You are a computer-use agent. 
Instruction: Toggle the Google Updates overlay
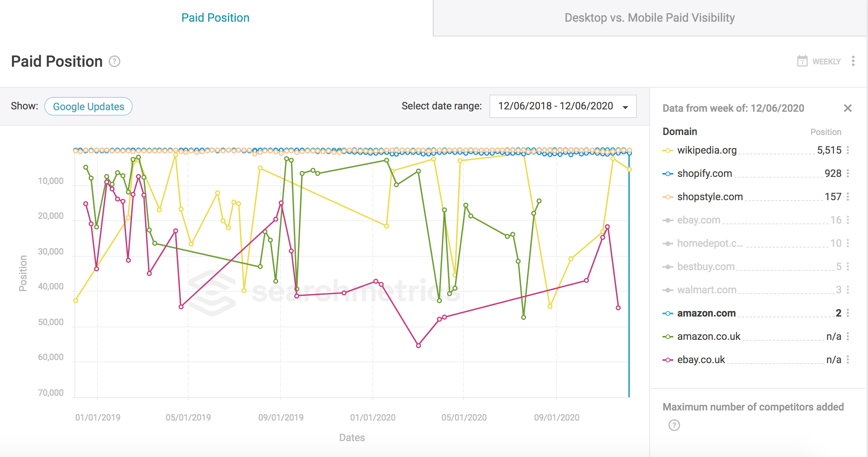pos(88,106)
